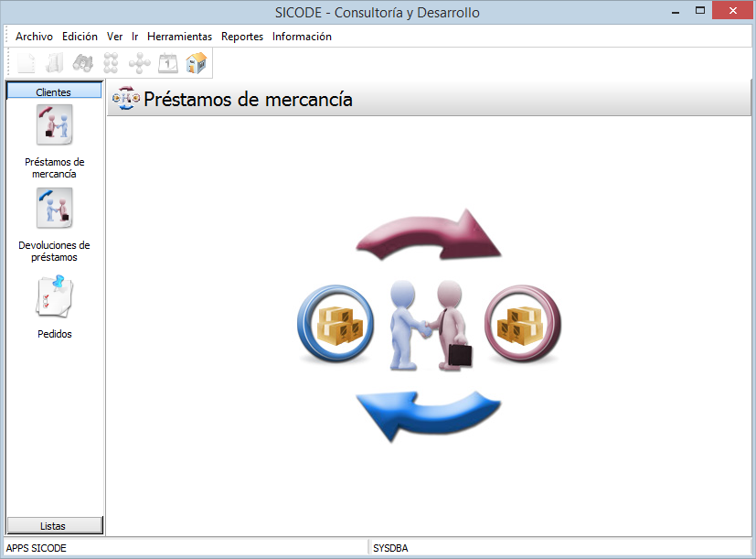This screenshot has height=559, width=756.
Task: Open the Información menu
Action: 302,37
